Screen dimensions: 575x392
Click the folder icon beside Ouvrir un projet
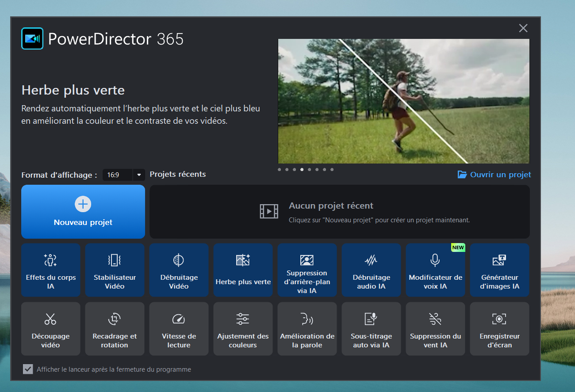pyautogui.click(x=462, y=175)
